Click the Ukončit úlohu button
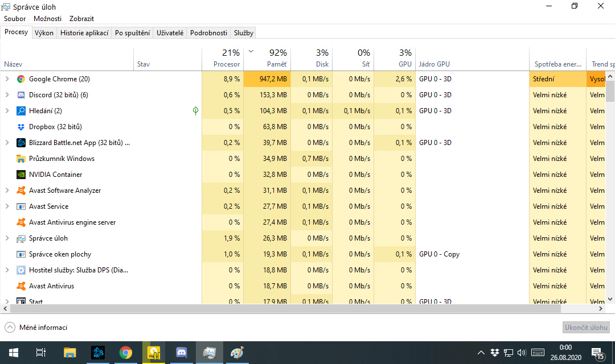The image size is (615, 364). [586, 328]
